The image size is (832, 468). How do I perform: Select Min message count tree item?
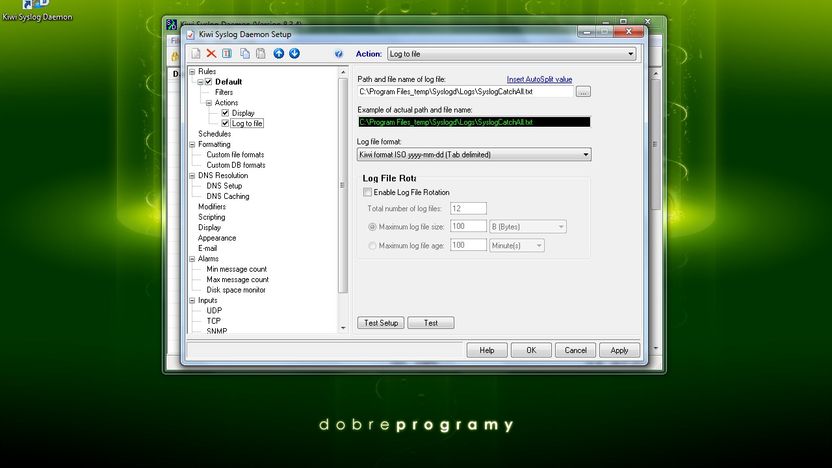pyautogui.click(x=237, y=269)
